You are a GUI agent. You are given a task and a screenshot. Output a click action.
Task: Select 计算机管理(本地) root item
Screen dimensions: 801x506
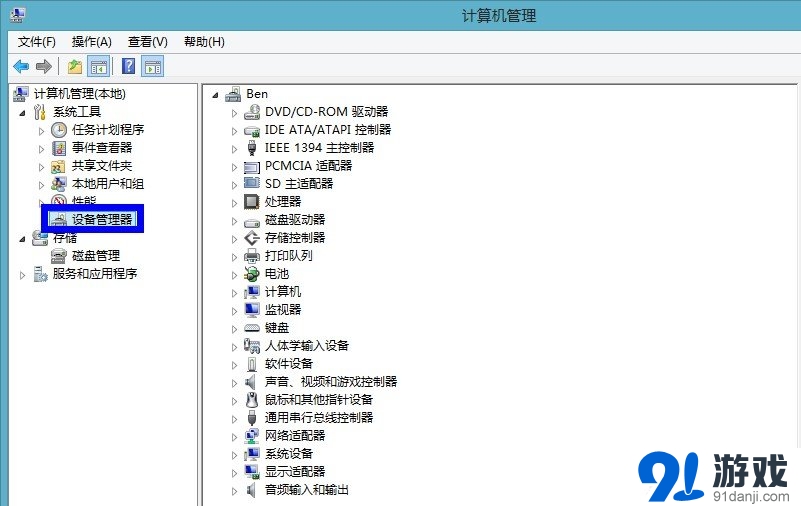80,94
